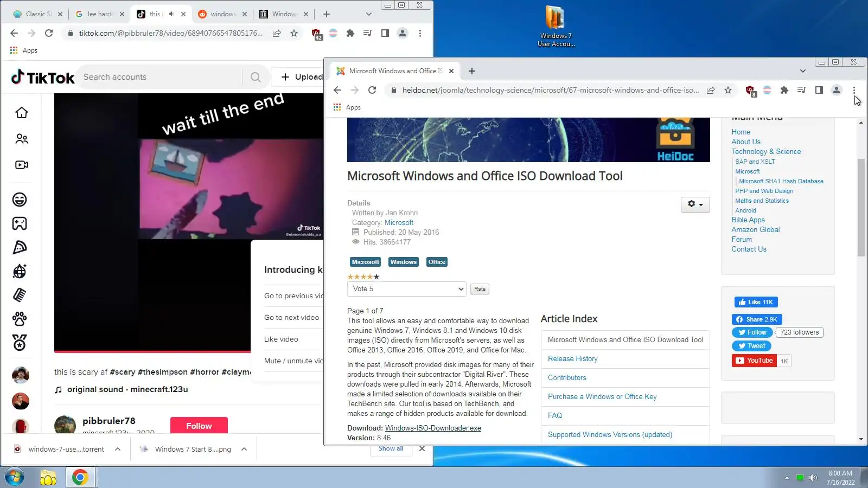
Task: Select the medal sports category icon
Action: 20,343
